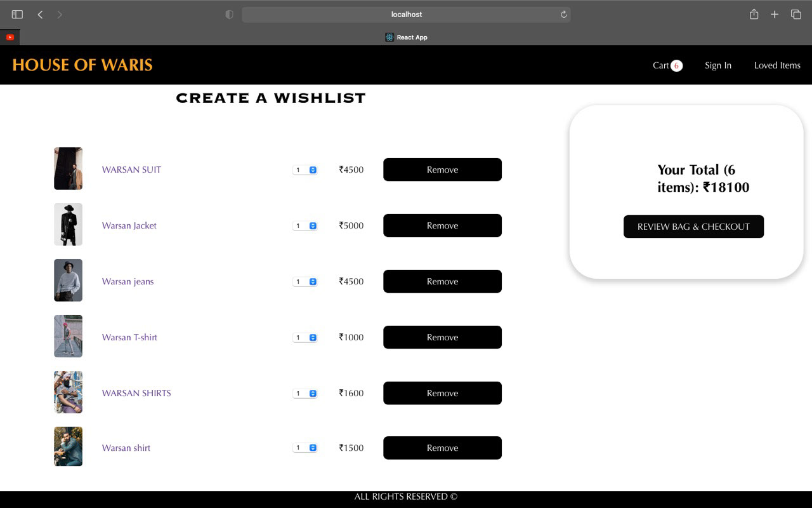This screenshot has height=508, width=812.
Task: Open the browser sidebar panel
Action: pos(16,14)
